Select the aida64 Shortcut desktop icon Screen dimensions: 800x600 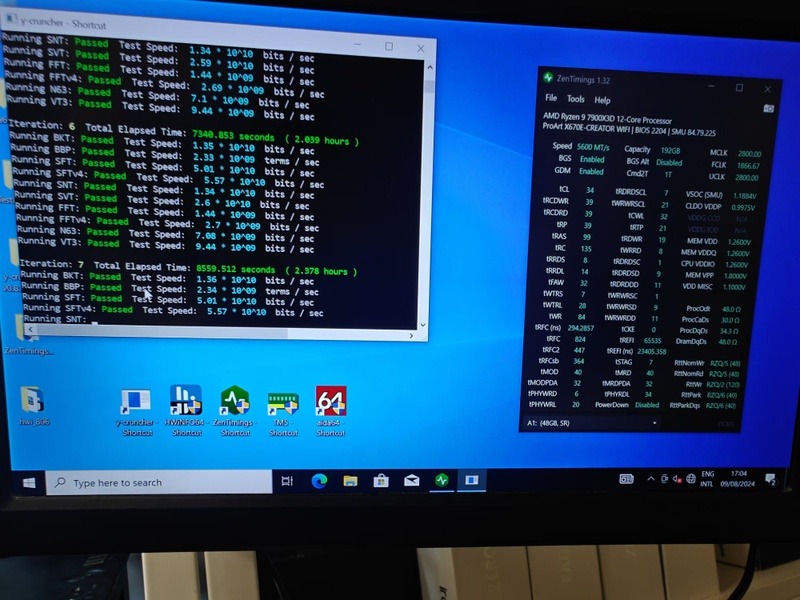coord(331,411)
